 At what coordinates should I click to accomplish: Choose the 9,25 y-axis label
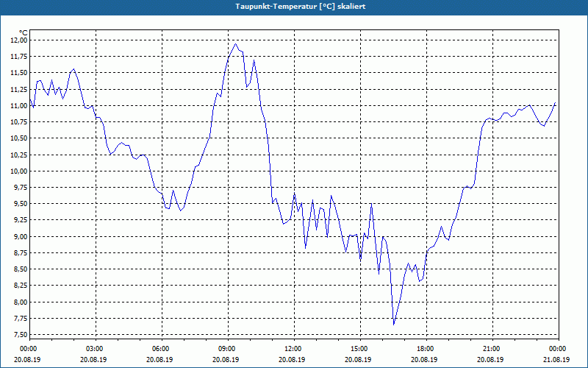point(21,220)
